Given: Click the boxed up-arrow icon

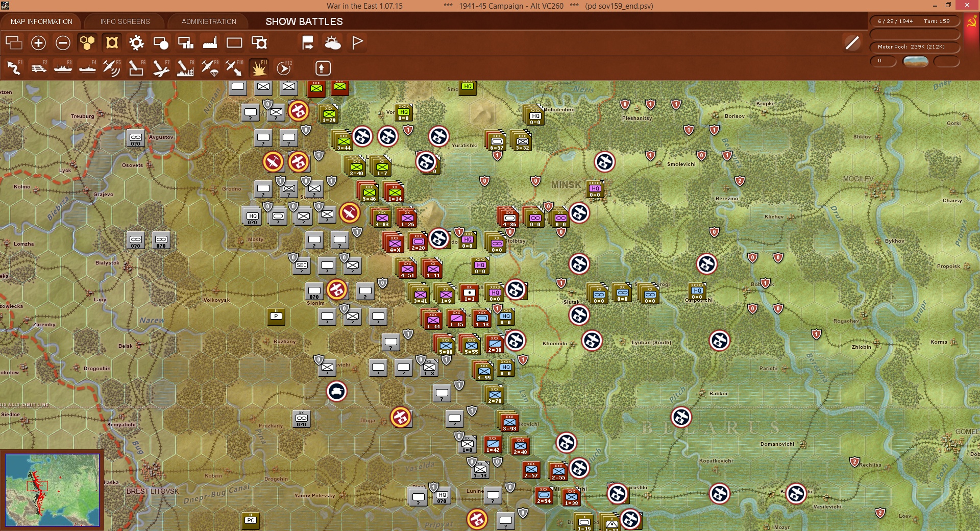Looking at the screenshot, I should [x=323, y=68].
